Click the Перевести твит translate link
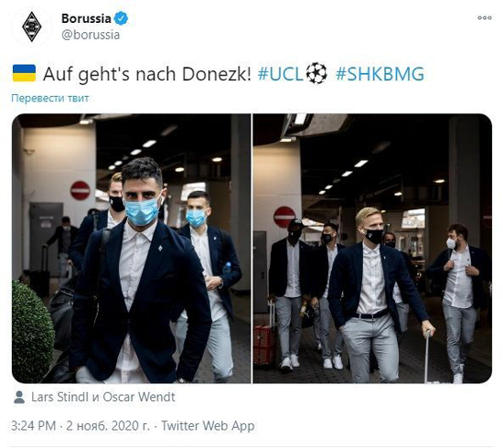 [50, 98]
